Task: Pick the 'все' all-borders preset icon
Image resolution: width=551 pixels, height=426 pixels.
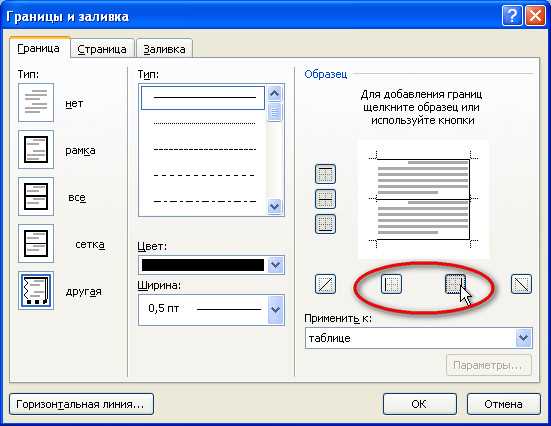Action: 36,196
